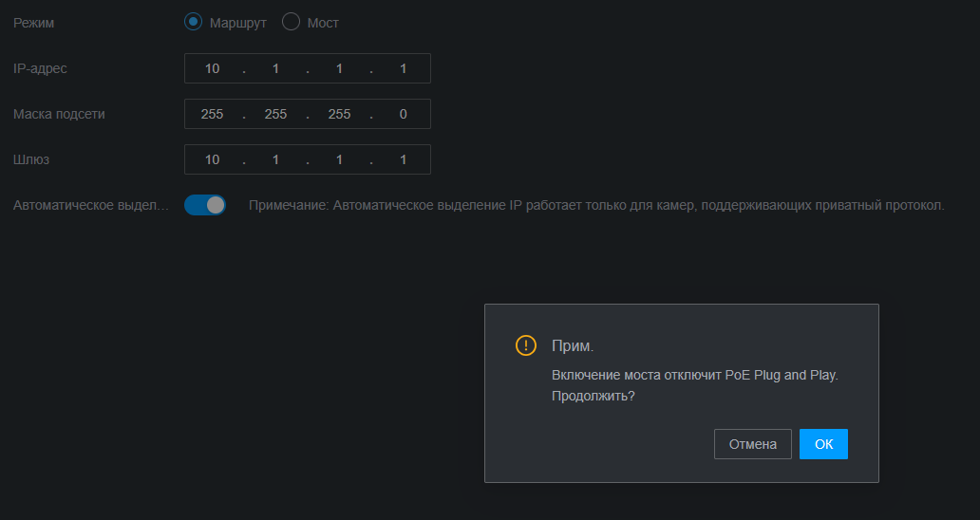Screen dimensions: 980x520
Task: Click second octet of IP-адрес field
Action: pyautogui.click(x=275, y=68)
